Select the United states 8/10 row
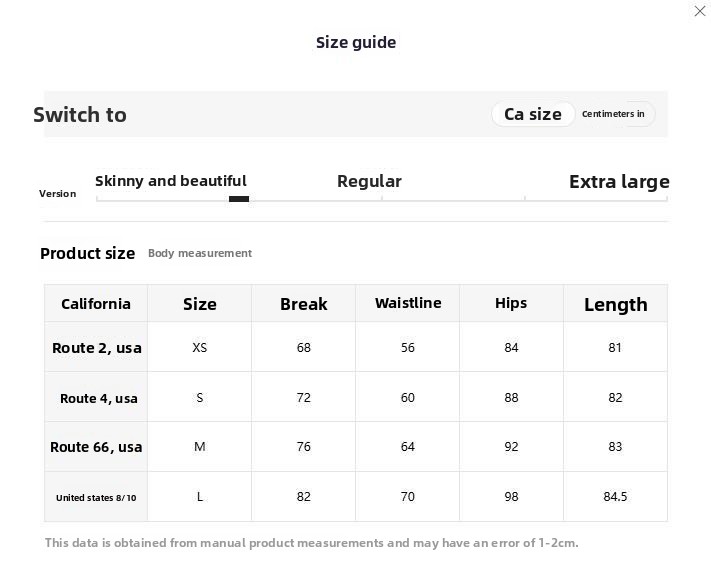The image size is (711, 562). coord(356,497)
